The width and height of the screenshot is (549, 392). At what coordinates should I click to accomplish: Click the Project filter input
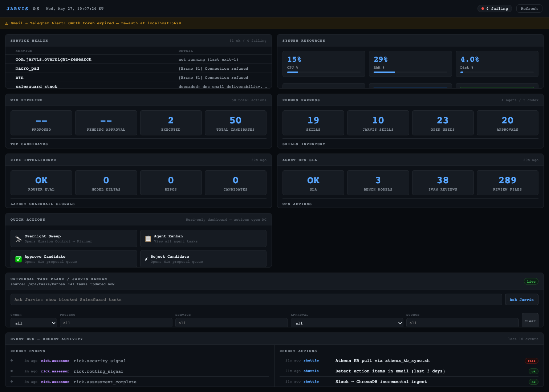pos(116,323)
